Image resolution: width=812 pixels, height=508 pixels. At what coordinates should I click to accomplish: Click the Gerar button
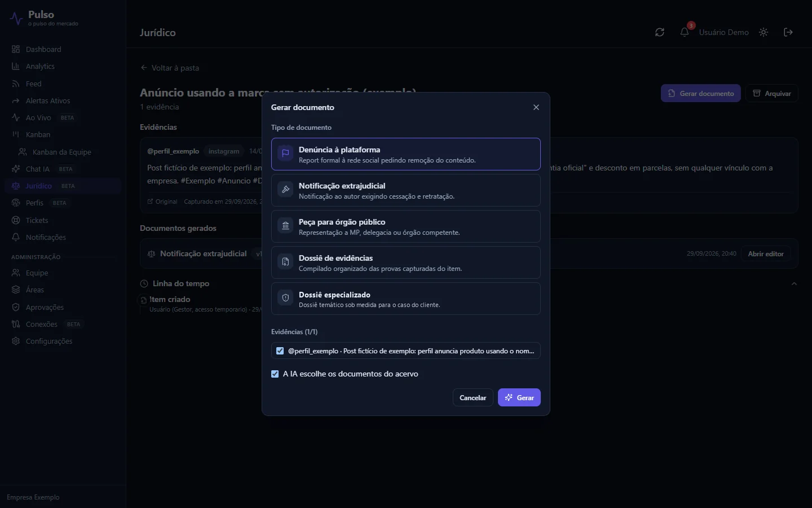pos(519,397)
